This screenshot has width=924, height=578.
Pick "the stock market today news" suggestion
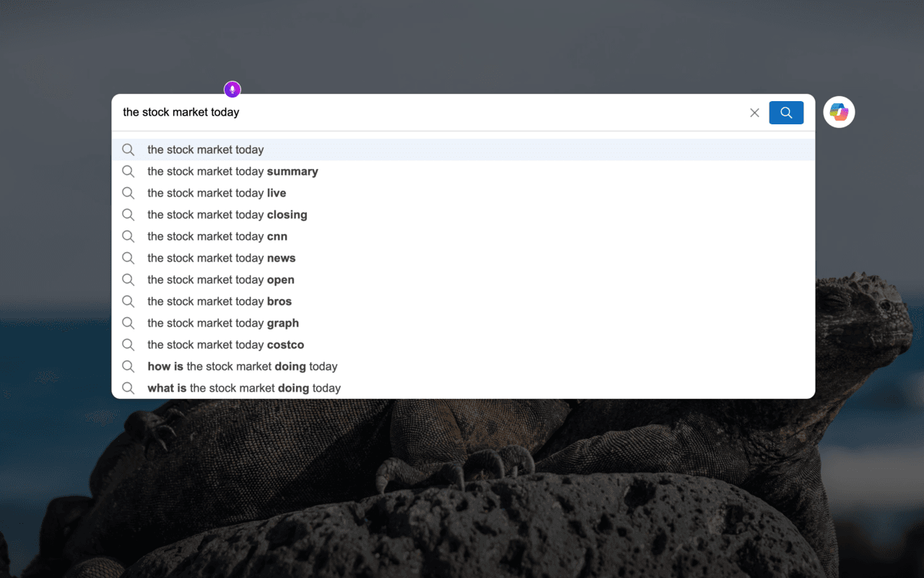(x=222, y=258)
